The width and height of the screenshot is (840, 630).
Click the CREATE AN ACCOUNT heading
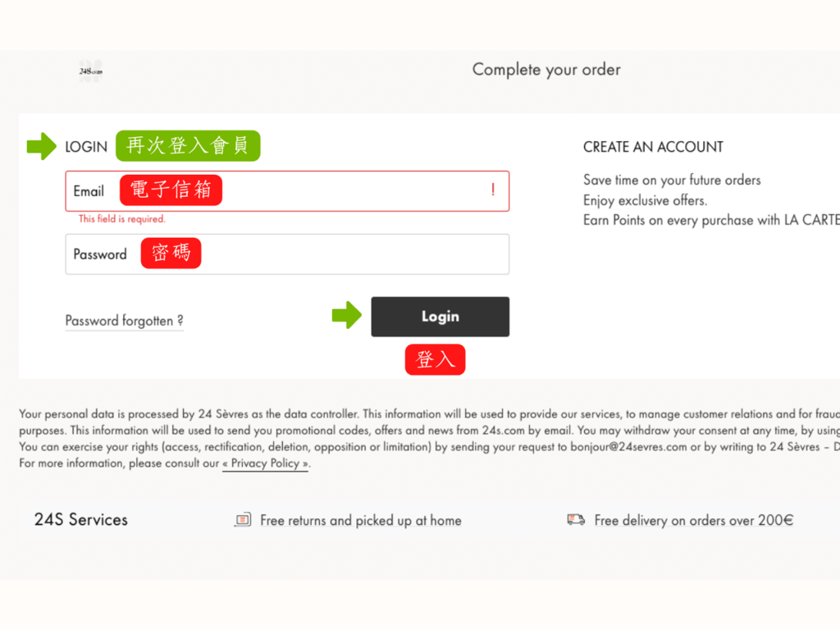tap(653, 147)
